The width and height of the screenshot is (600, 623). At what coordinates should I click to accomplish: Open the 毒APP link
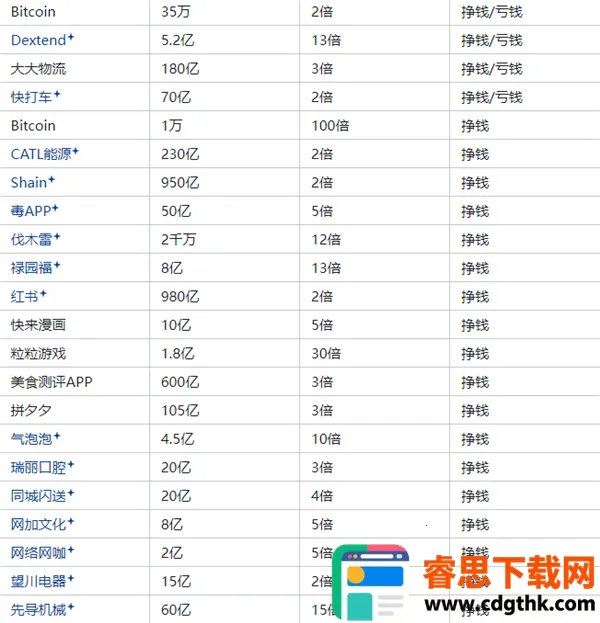(35, 211)
